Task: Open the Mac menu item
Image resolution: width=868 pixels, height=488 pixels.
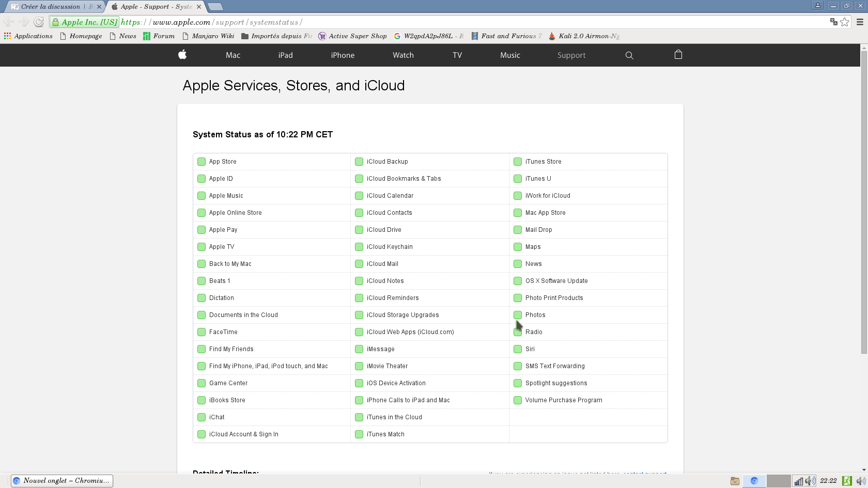Action: pos(233,55)
